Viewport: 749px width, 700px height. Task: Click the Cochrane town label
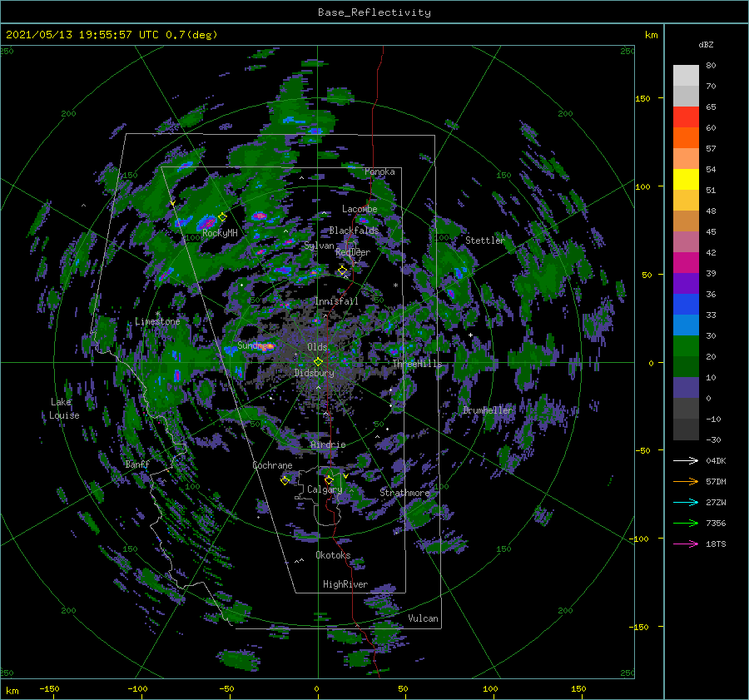[x=272, y=465]
